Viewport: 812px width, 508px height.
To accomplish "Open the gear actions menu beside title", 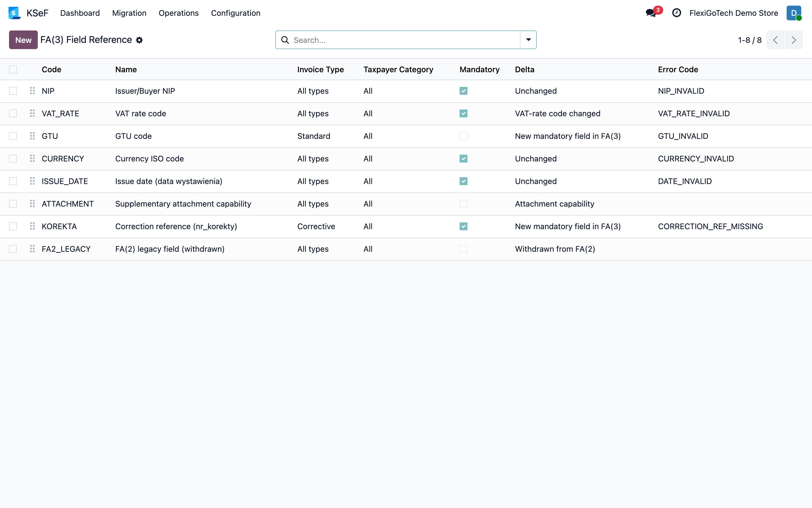I will click(x=139, y=40).
